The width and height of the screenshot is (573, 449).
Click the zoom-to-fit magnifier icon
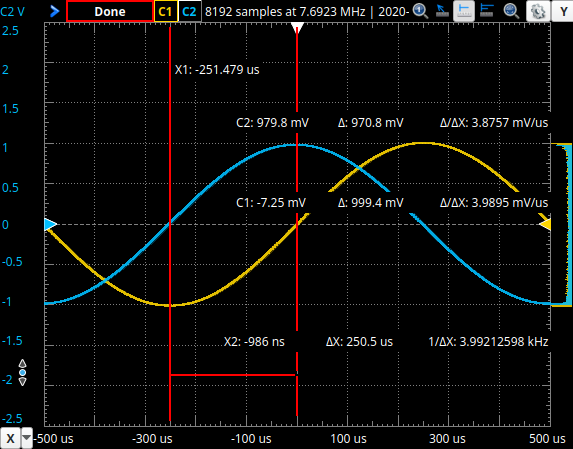[511, 11]
